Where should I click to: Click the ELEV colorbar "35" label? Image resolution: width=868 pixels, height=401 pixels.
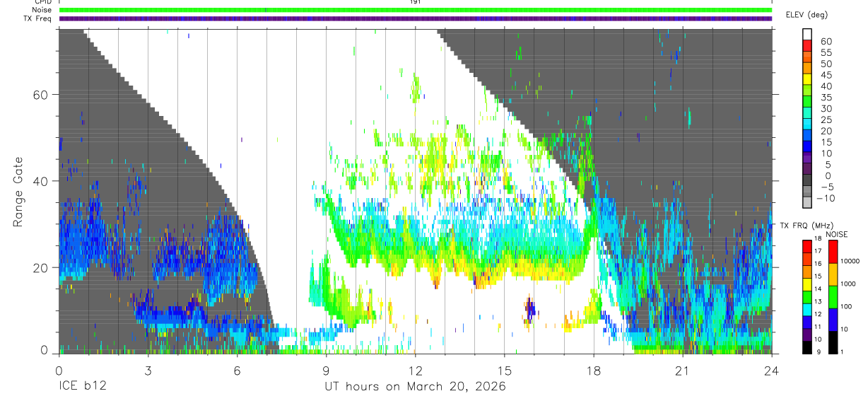click(x=826, y=98)
